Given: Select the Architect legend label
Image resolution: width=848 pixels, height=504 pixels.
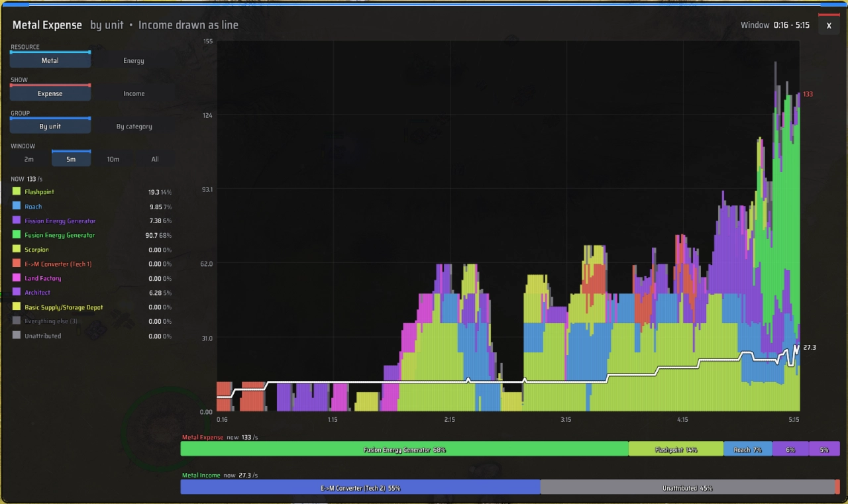Looking at the screenshot, I should pos(38,293).
